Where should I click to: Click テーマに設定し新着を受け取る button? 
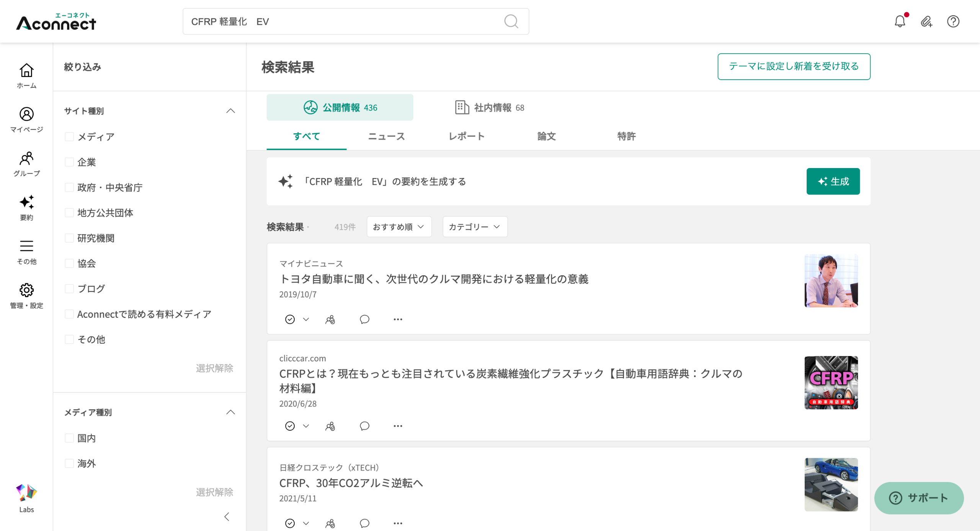coord(794,67)
